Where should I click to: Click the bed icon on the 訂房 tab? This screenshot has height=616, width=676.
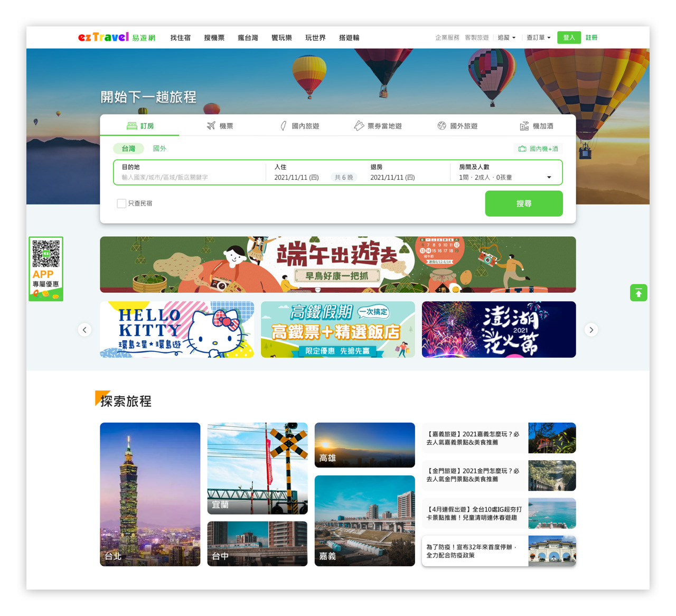(x=132, y=126)
